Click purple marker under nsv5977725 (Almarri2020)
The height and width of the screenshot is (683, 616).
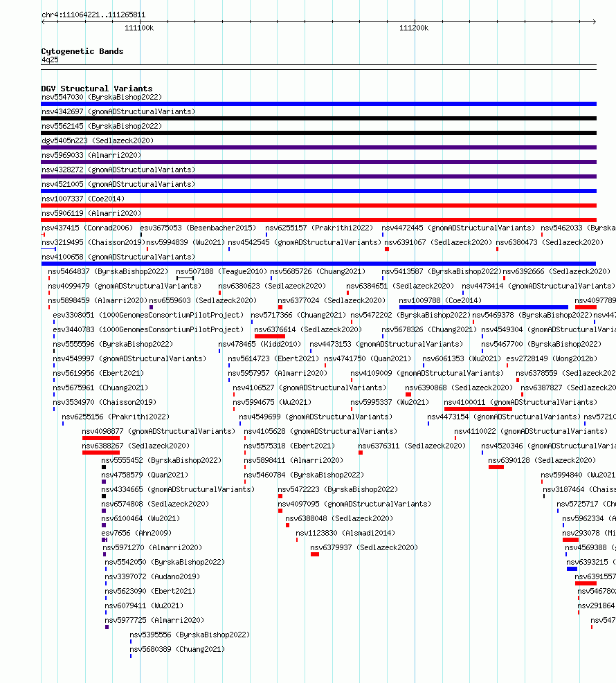[x=107, y=627]
